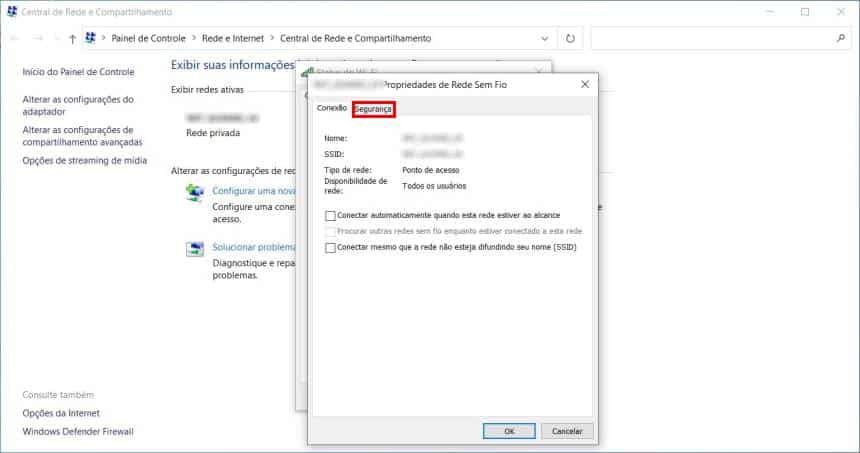
Task: Open the address bar history dropdown
Action: pos(545,39)
